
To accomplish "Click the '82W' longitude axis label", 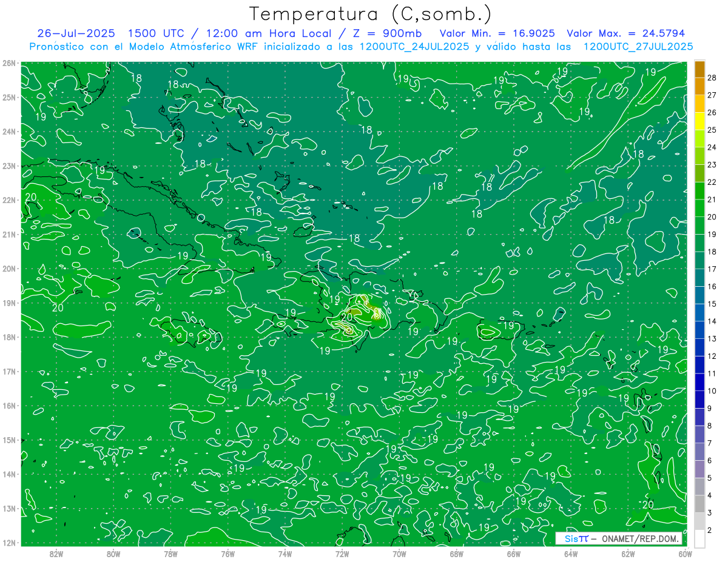I will coord(56,554).
